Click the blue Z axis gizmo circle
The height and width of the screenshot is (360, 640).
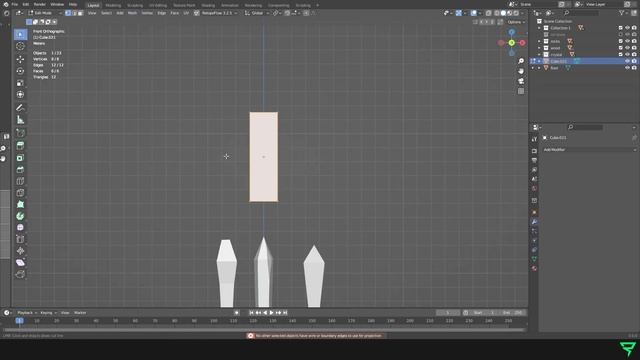click(x=511, y=32)
